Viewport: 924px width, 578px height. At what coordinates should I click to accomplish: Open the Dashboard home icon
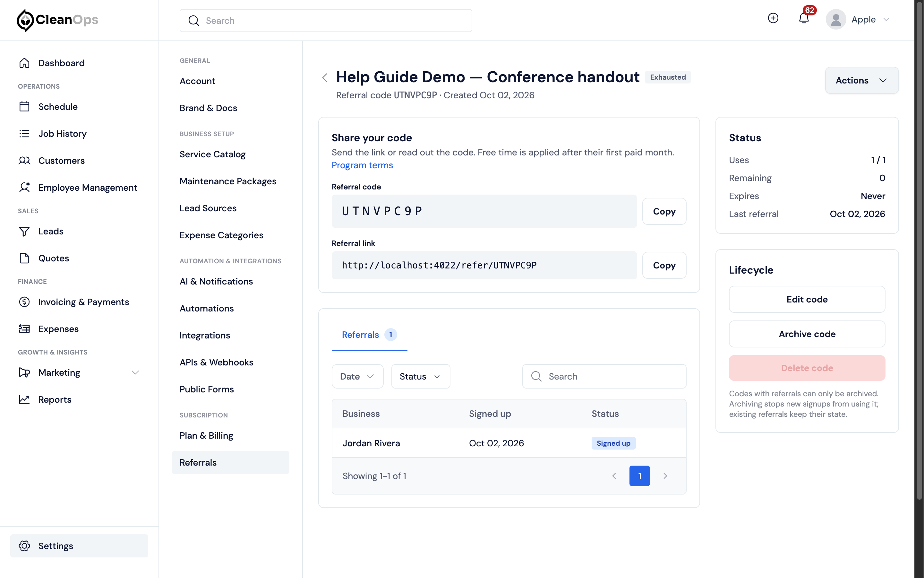click(24, 63)
